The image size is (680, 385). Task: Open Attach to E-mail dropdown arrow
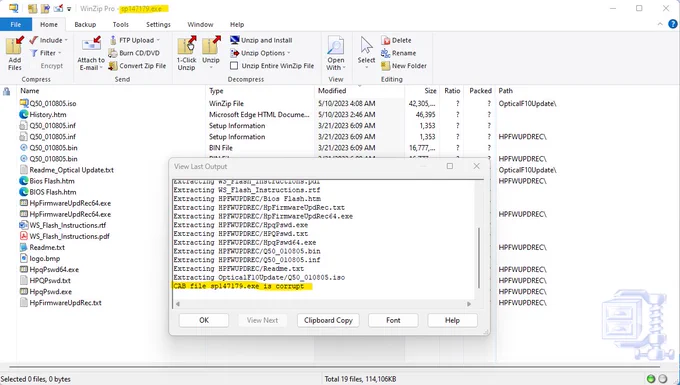tap(101, 68)
